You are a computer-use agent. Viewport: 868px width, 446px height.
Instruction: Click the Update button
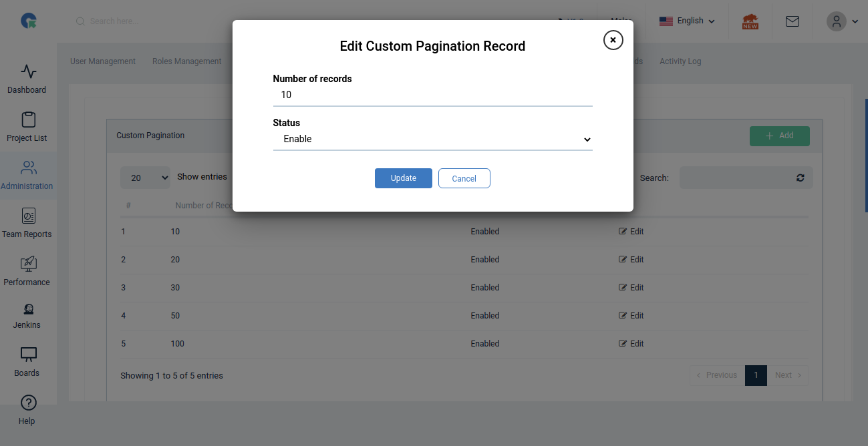pyautogui.click(x=404, y=178)
